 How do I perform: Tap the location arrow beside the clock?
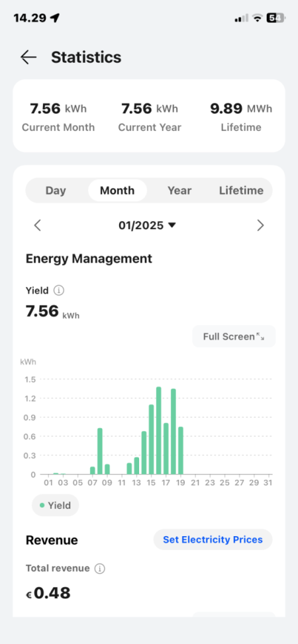click(x=55, y=18)
